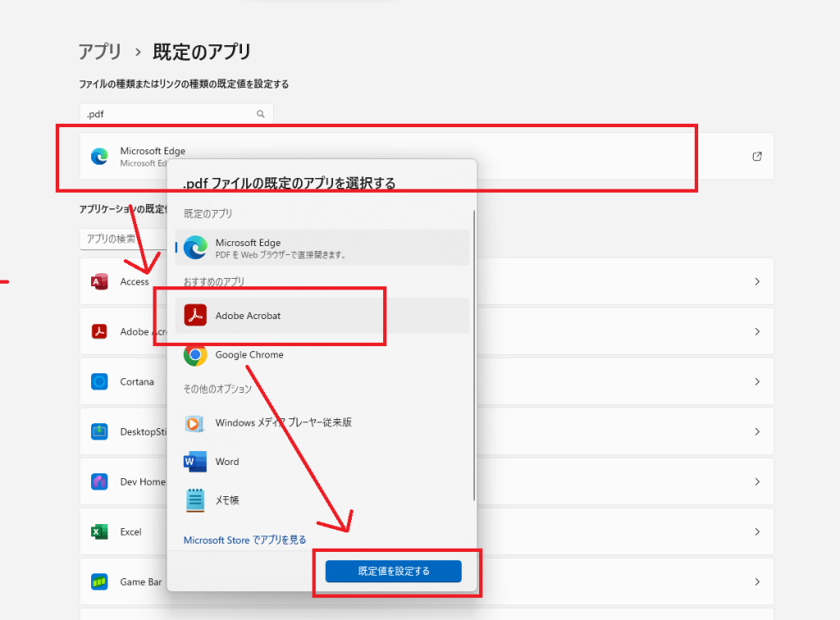Click the 既定値を設定する button

click(x=394, y=572)
